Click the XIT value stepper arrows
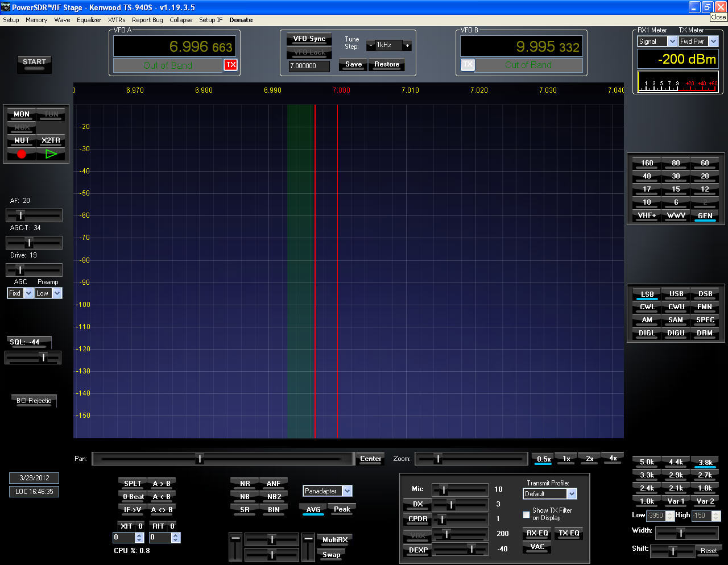Image resolution: width=728 pixels, height=565 pixels. coord(139,537)
